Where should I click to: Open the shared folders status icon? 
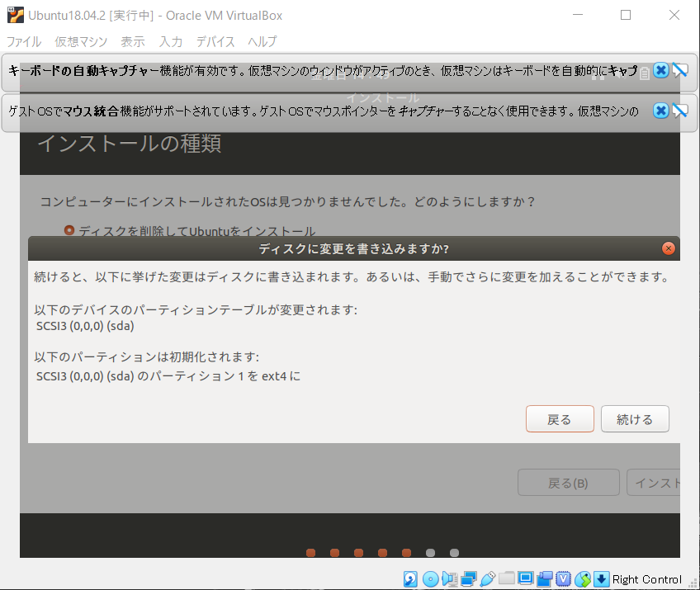pyautogui.click(x=508, y=578)
